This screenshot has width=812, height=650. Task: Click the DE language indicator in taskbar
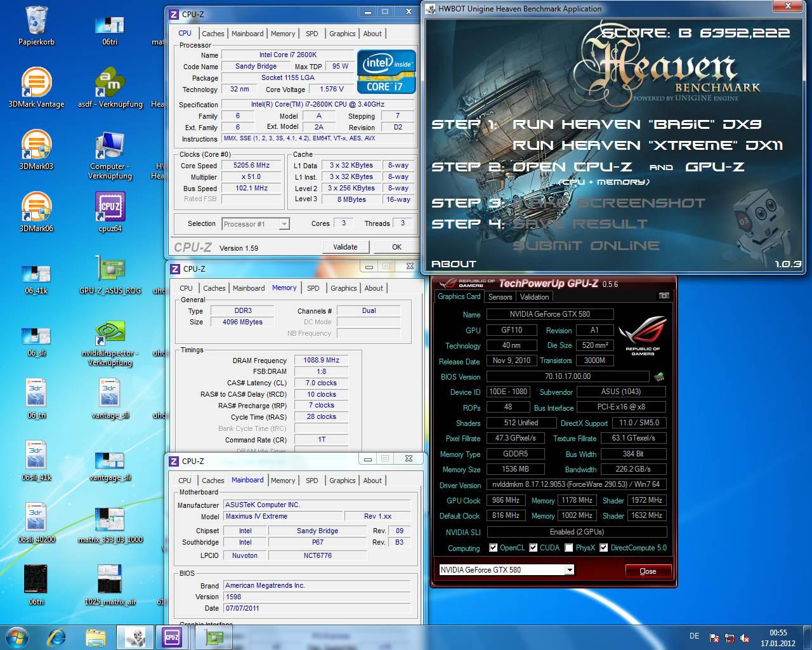coord(694,636)
